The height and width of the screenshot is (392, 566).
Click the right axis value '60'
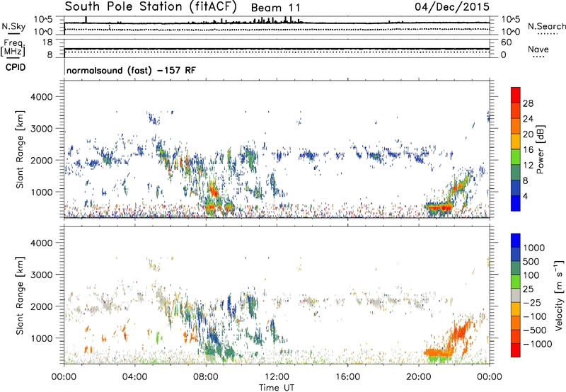click(x=506, y=42)
